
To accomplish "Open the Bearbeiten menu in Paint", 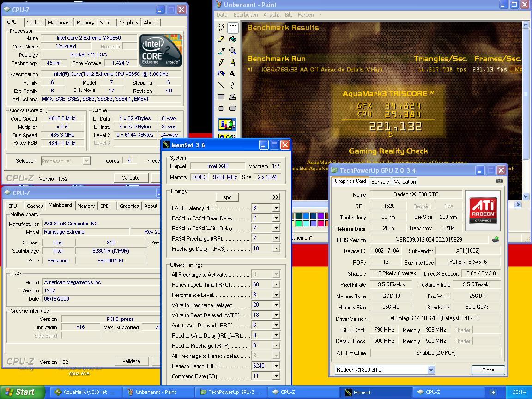I will tap(246, 15).
